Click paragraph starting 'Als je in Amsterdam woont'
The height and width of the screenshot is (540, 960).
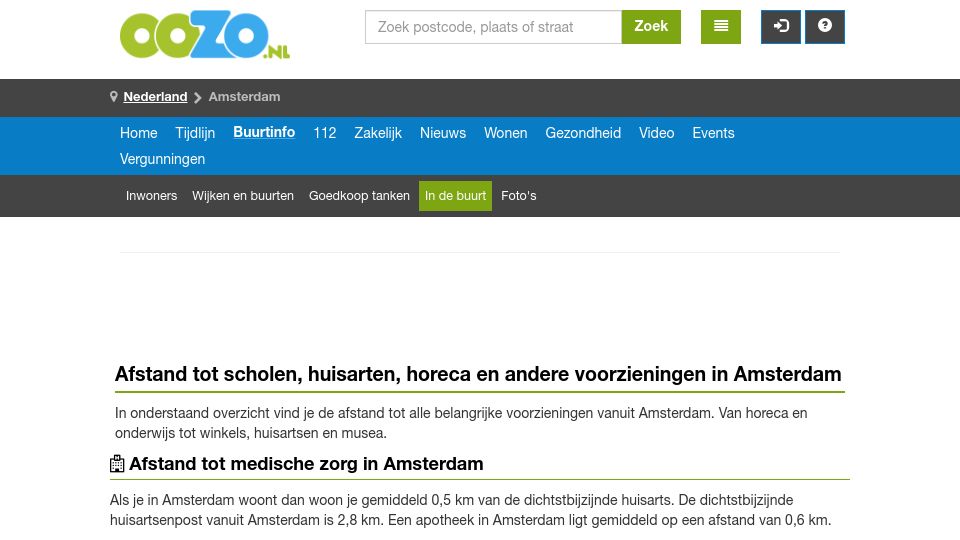(470, 510)
